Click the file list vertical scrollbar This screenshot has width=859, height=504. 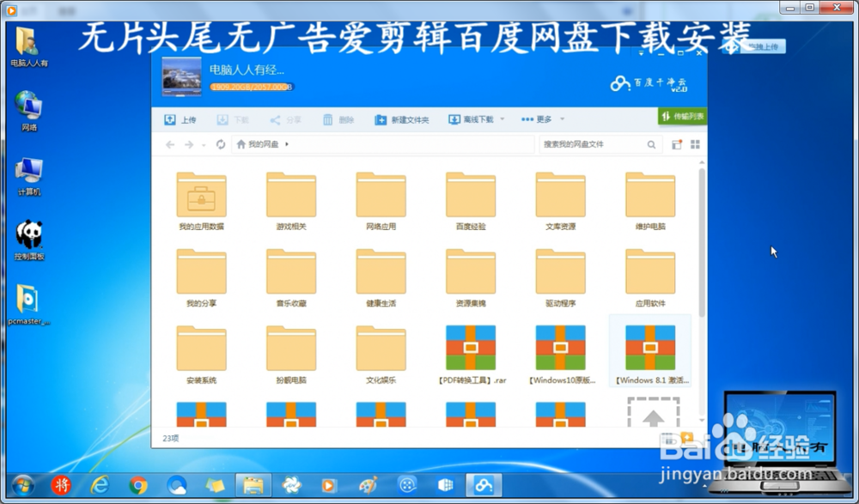point(702,241)
